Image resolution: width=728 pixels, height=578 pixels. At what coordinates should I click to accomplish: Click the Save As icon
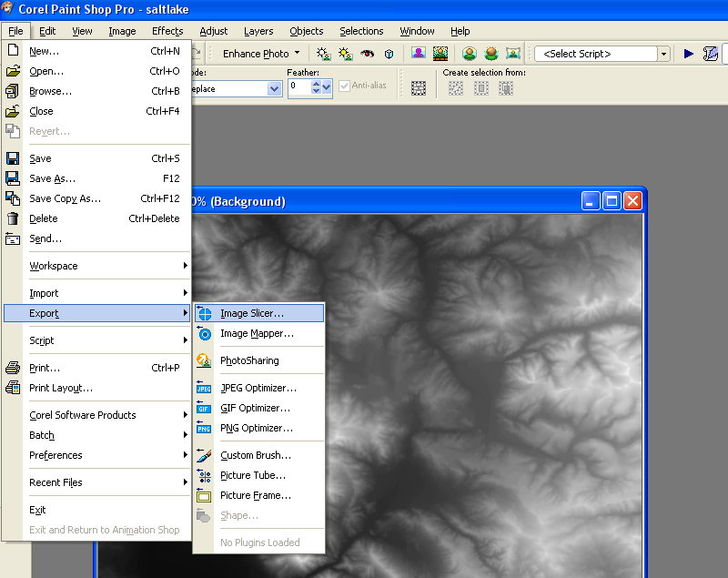pyautogui.click(x=13, y=178)
